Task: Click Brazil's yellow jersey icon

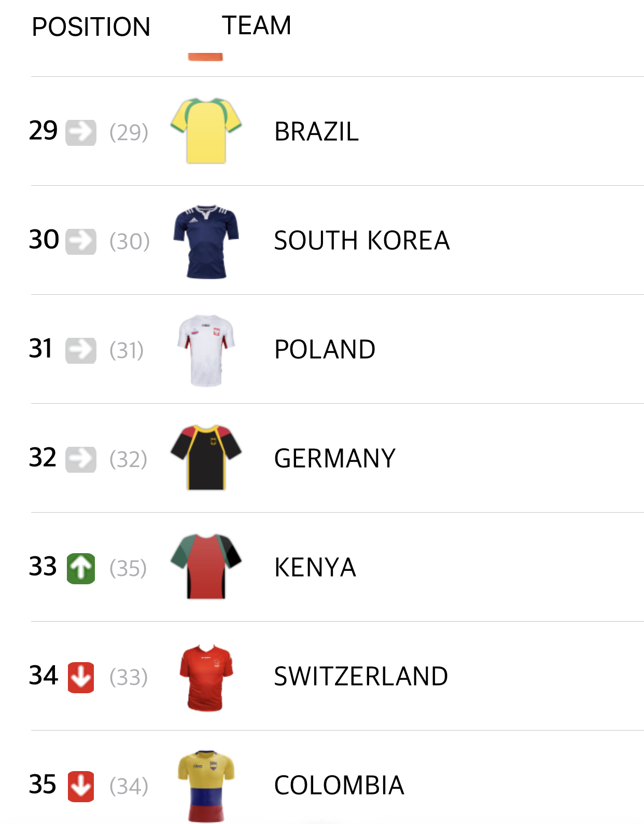Action: coord(206,131)
